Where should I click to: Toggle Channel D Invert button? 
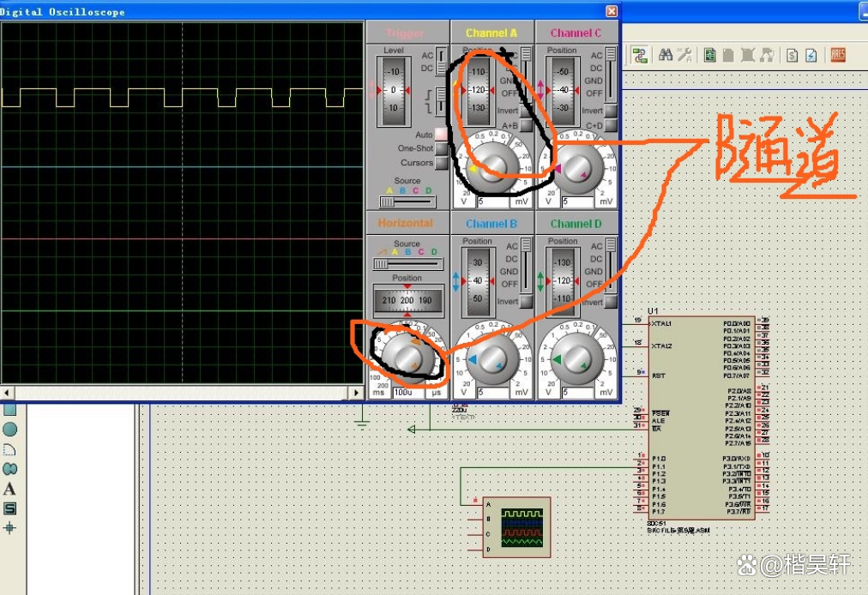coord(611,302)
